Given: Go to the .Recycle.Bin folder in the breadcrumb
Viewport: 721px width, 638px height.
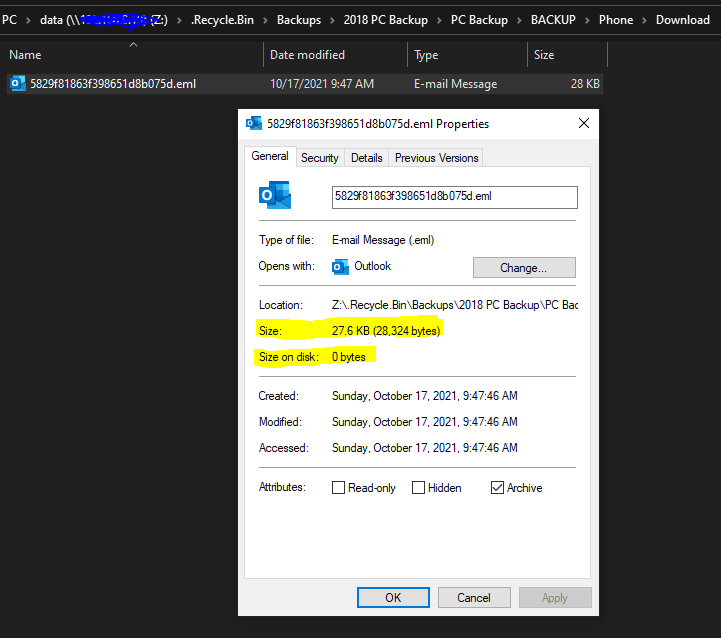Looking at the screenshot, I should click(x=223, y=20).
